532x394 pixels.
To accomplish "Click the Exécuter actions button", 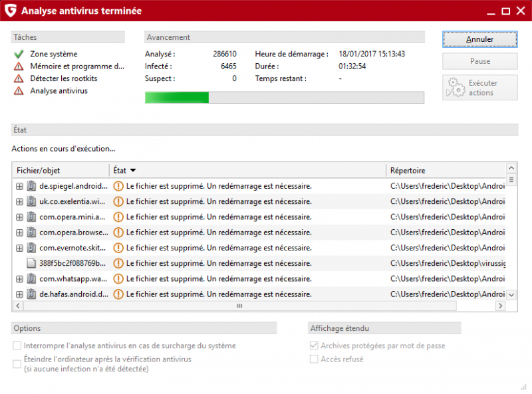I will coord(479,88).
